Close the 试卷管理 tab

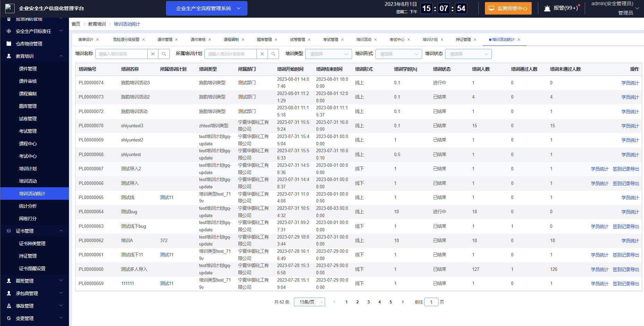[309, 40]
